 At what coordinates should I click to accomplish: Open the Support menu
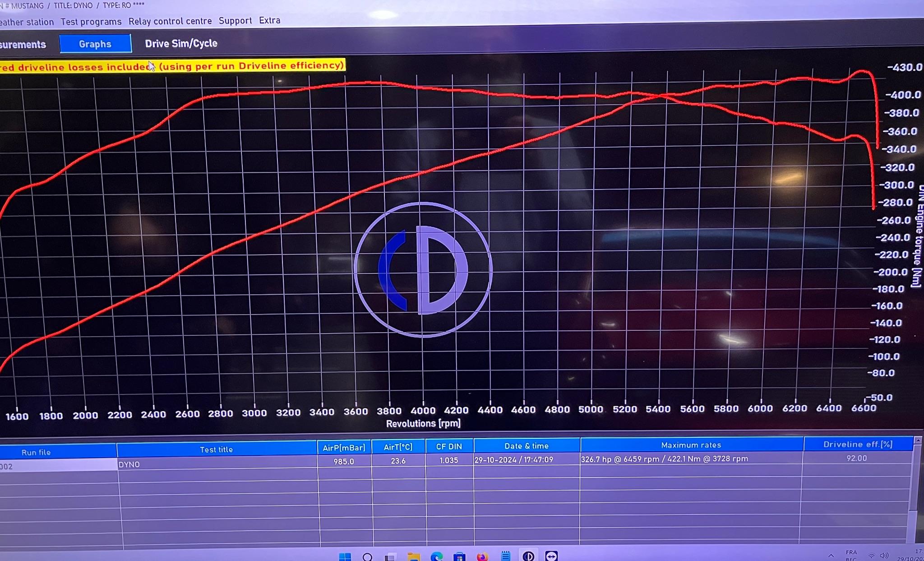click(x=235, y=21)
